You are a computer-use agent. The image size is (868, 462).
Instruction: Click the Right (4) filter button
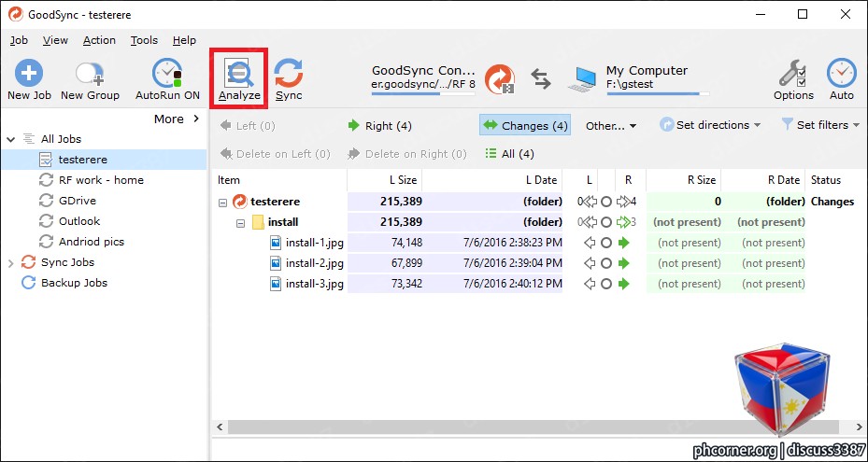pos(379,126)
